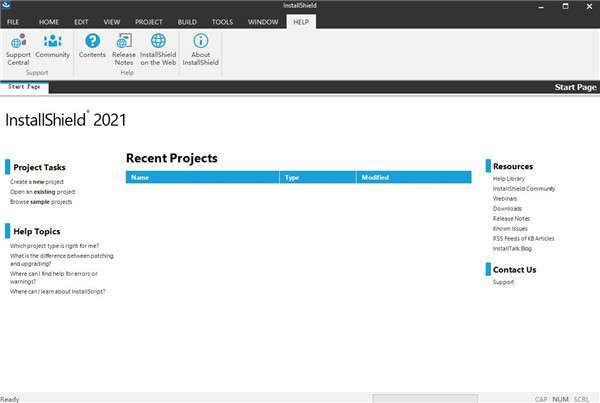Open RSS Feeds of KB Articles link

[523, 238]
